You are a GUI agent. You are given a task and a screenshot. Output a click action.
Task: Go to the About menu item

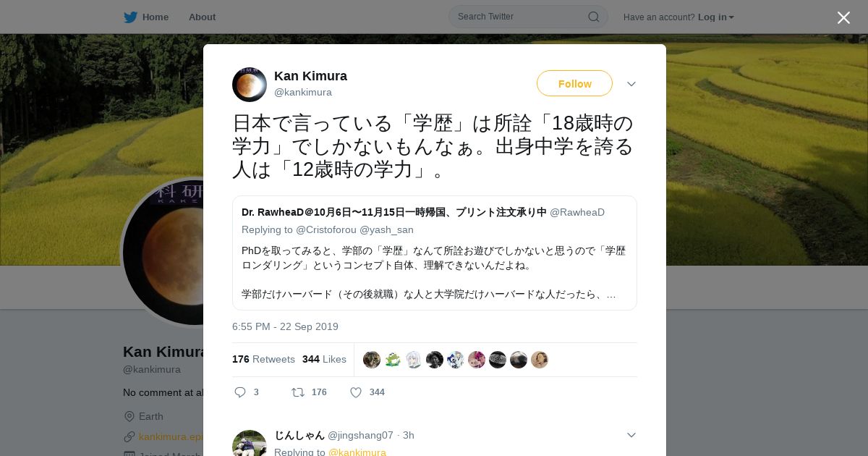[202, 17]
